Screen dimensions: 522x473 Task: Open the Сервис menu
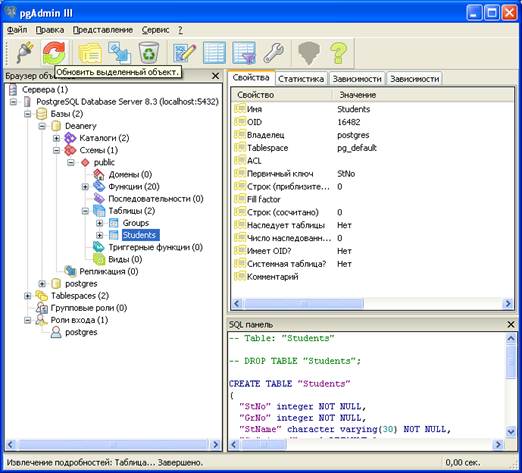coord(156,30)
